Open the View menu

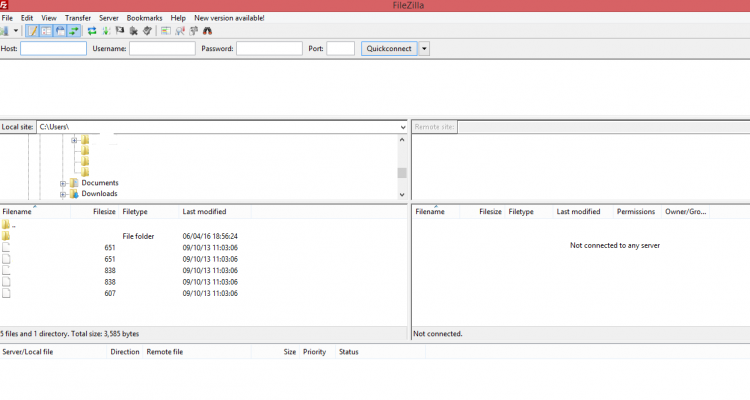[x=49, y=18]
